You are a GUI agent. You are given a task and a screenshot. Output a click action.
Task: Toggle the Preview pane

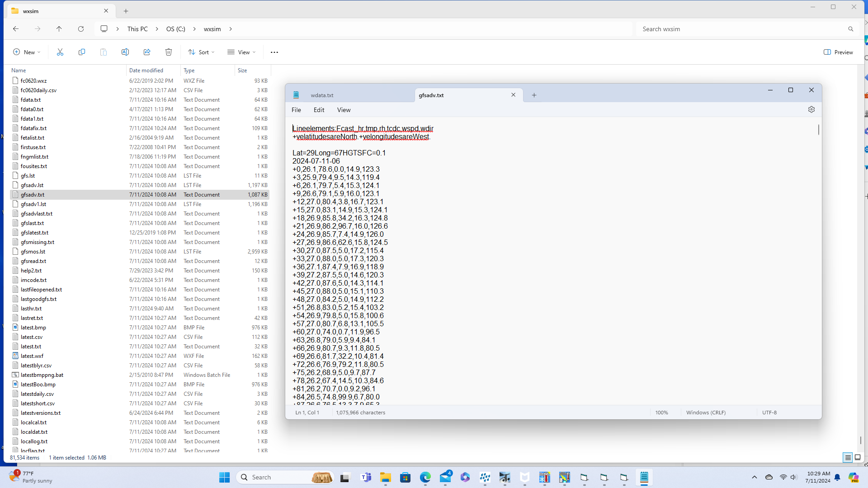tap(839, 52)
